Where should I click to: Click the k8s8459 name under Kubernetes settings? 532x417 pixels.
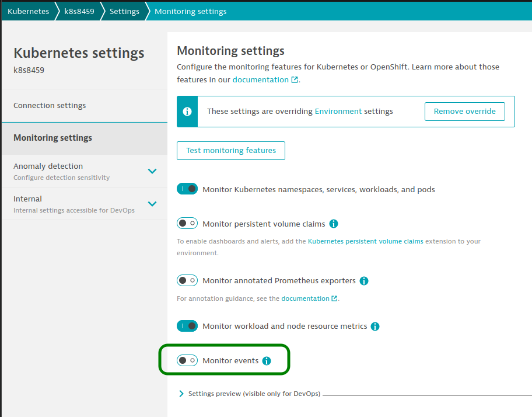pyautogui.click(x=29, y=70)
